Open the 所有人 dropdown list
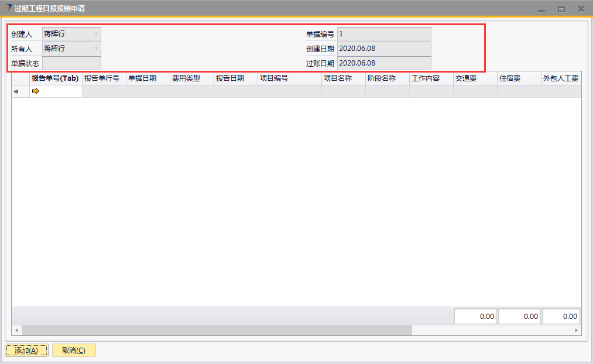Screen dimensions: 593x364 [96, 49]
